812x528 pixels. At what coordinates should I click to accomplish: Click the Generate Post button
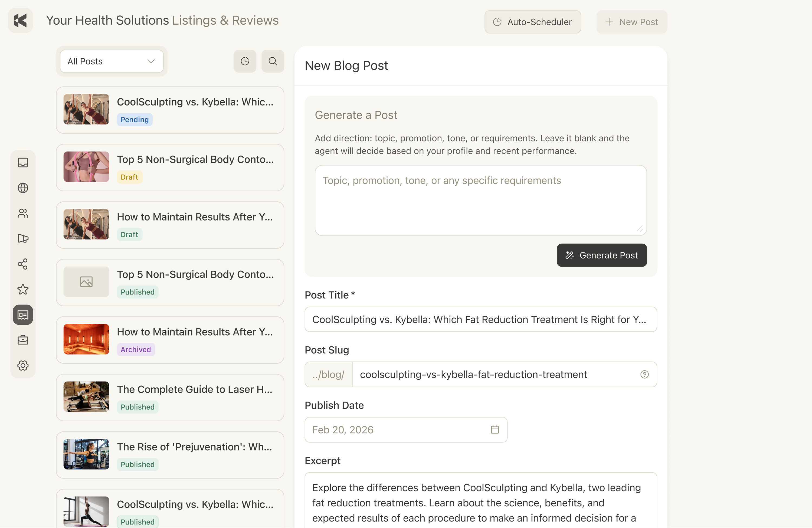tap(601, 255)
